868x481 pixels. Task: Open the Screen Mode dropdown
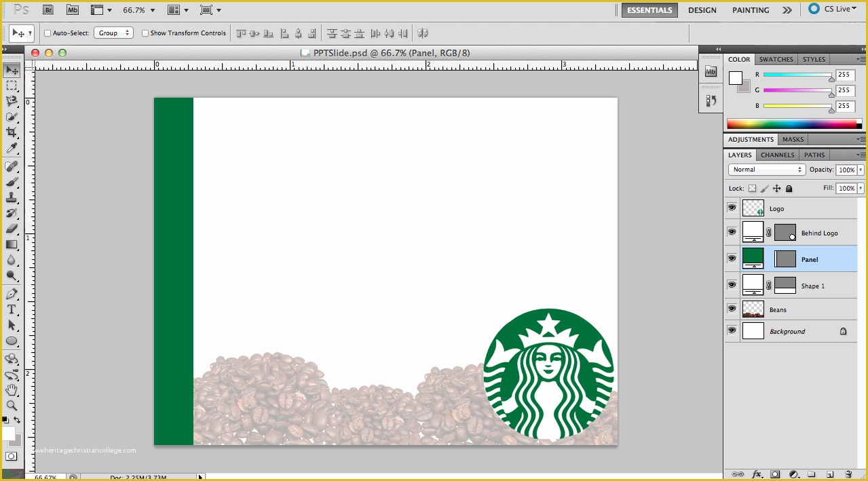point(212,10)
